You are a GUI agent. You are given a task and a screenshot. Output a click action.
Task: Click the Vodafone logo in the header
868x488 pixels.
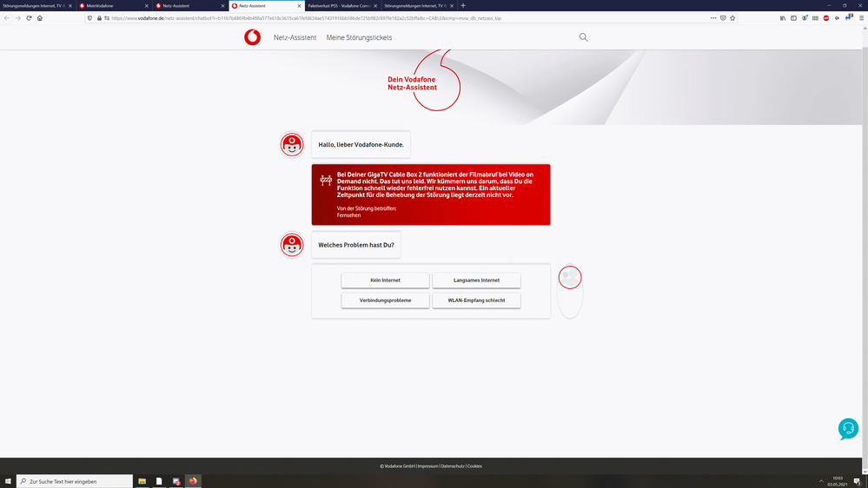coord(253,37)
